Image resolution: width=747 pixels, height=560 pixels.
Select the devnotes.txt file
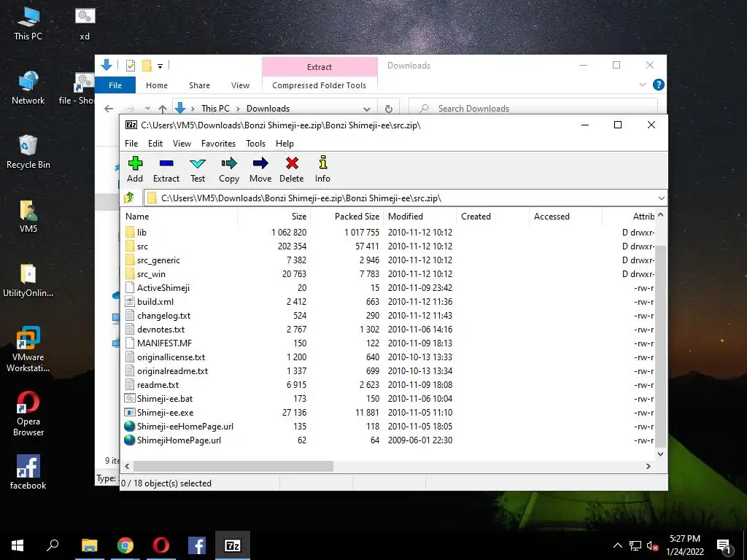click(160, 330)
